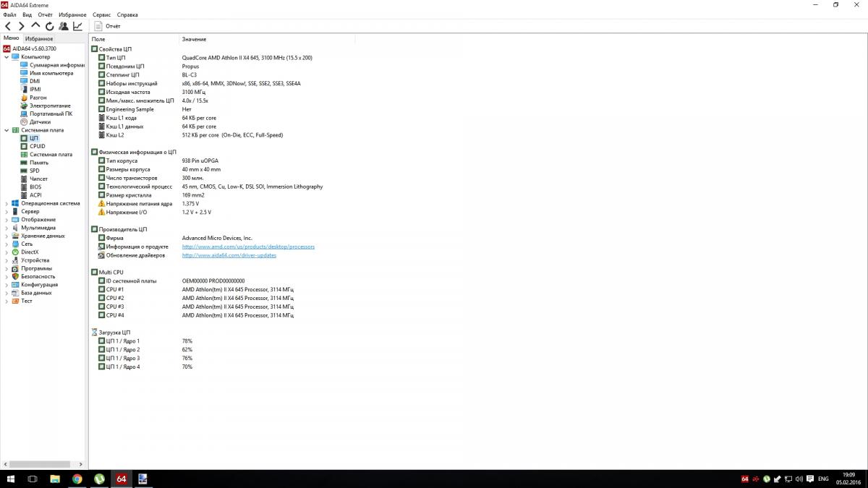
Task: Click the AIDA64 taskbar button
Action: click(122, 479)
